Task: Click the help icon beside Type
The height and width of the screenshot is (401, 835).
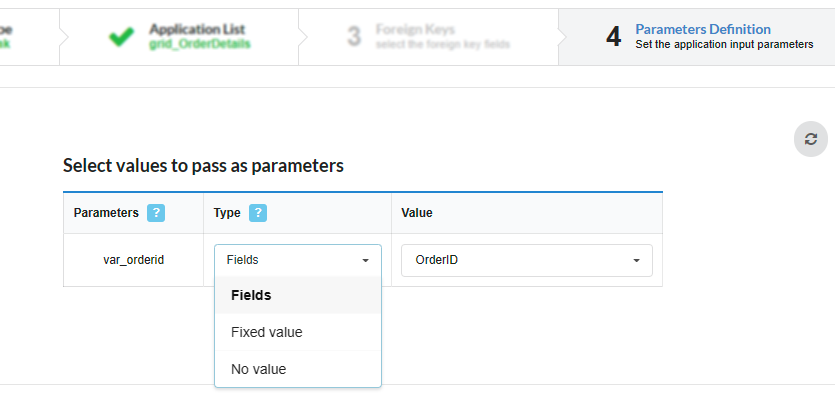Action: pos(258,213)
